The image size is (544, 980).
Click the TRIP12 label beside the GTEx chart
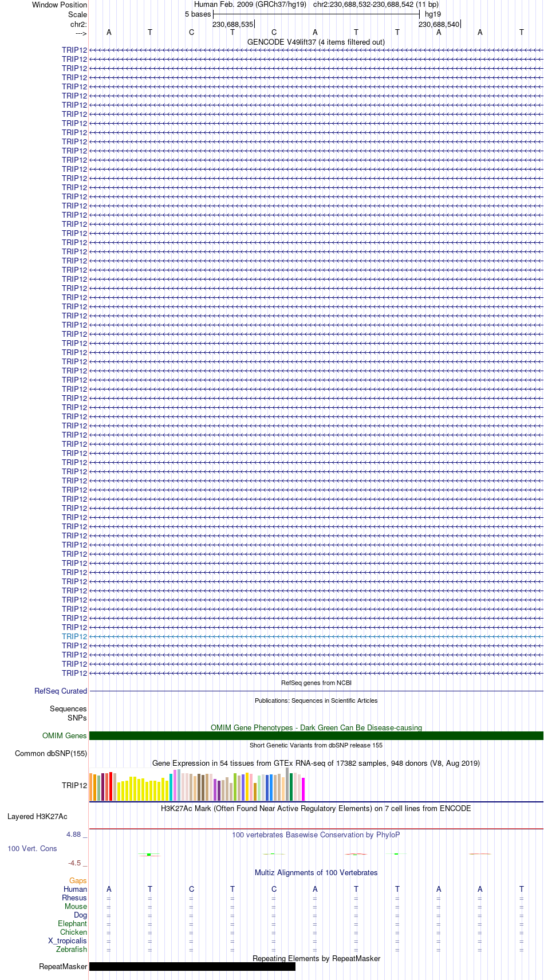[74, 785]
